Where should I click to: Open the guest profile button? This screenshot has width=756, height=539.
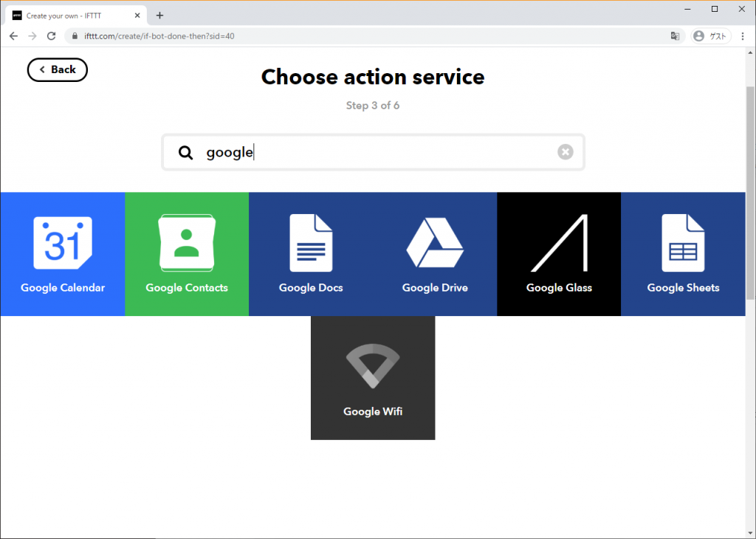(710, 36)
